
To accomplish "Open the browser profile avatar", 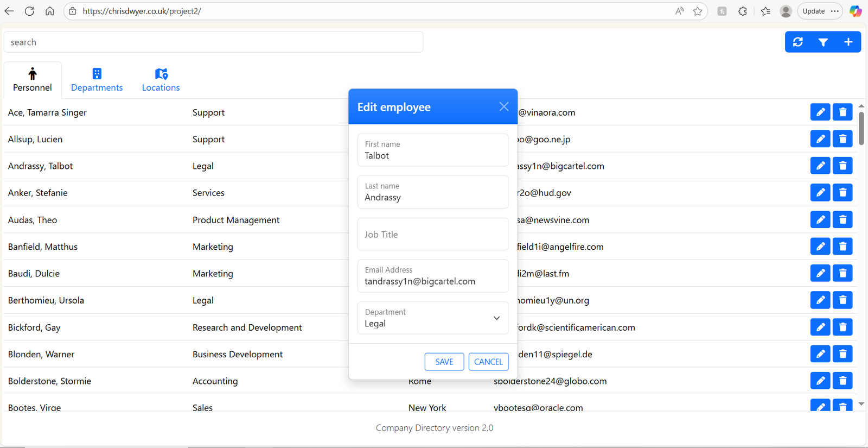I will [x=786, y=11].
